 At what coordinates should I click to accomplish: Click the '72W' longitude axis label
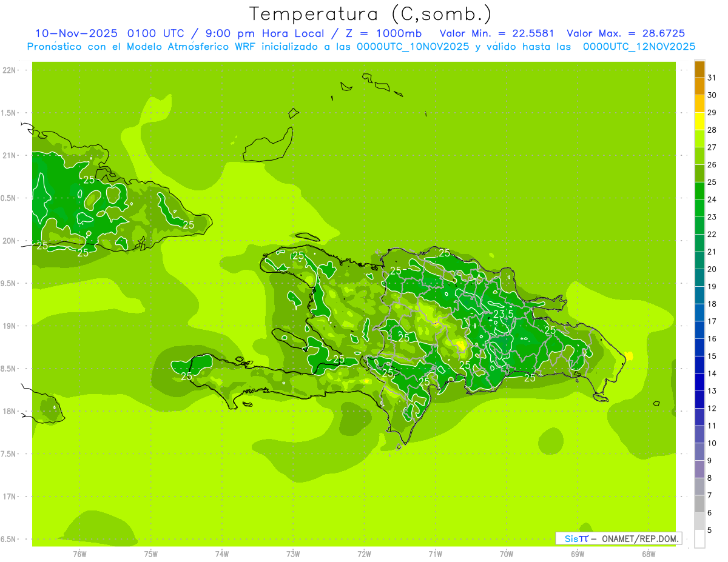(x=364, y=554)
